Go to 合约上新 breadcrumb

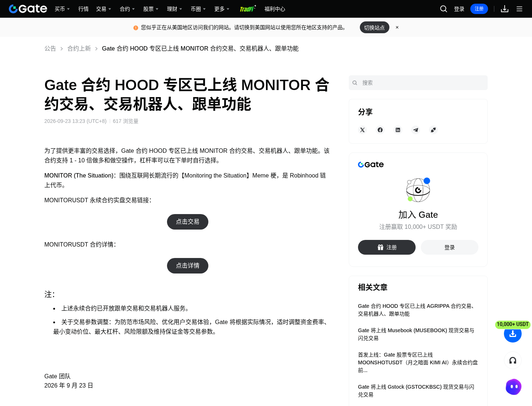79,48
